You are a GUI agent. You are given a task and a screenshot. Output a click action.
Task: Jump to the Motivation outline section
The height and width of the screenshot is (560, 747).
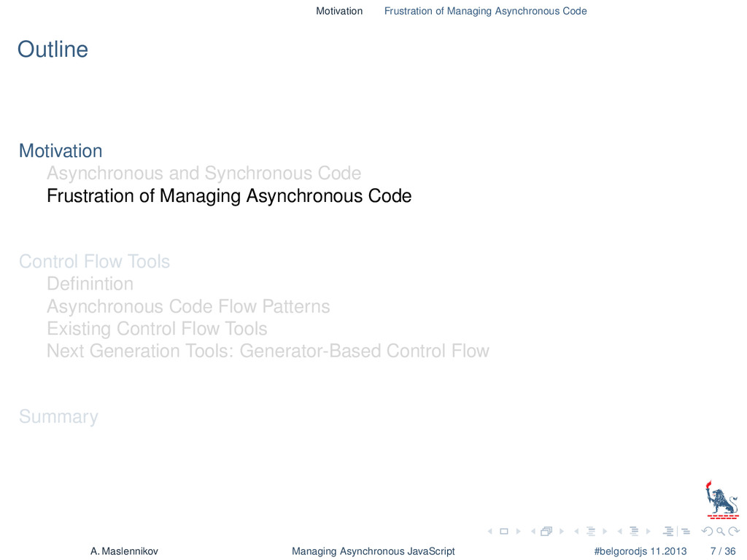click(61, 151)
